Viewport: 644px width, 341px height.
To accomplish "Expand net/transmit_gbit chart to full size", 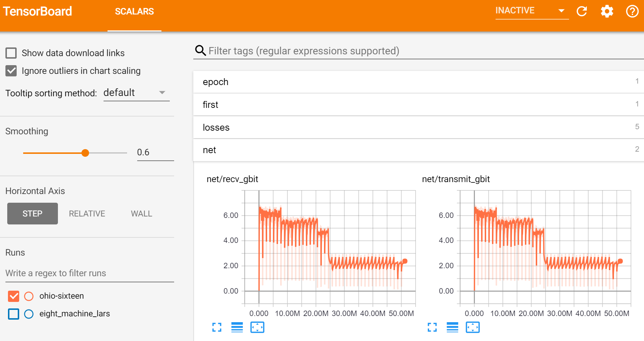I will tap(432, 327).
